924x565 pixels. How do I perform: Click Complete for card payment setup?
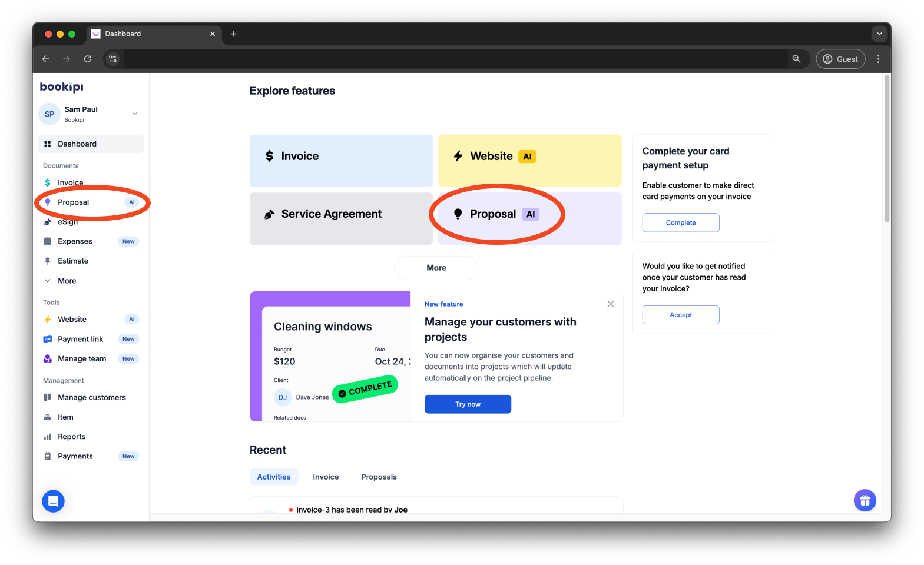click(x=681, y=222)
